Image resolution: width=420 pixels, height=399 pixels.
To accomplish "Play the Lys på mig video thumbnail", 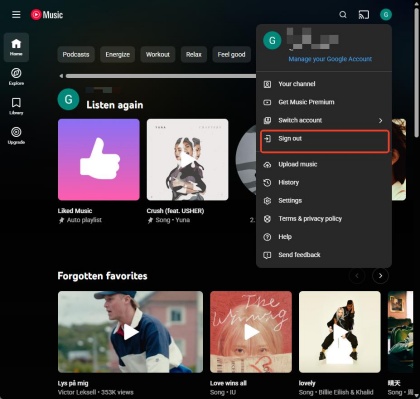I will click(130, 332).
